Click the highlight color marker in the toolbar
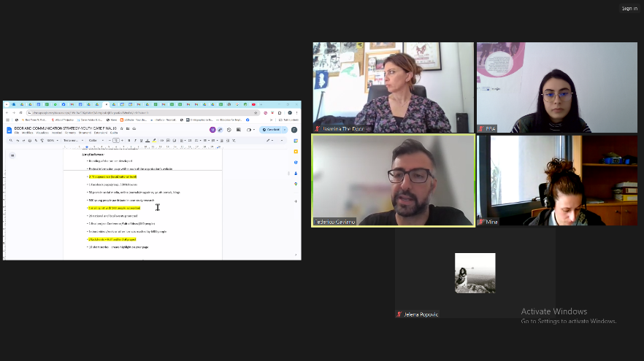Screen dimensions: 644x361 (154, 140)
